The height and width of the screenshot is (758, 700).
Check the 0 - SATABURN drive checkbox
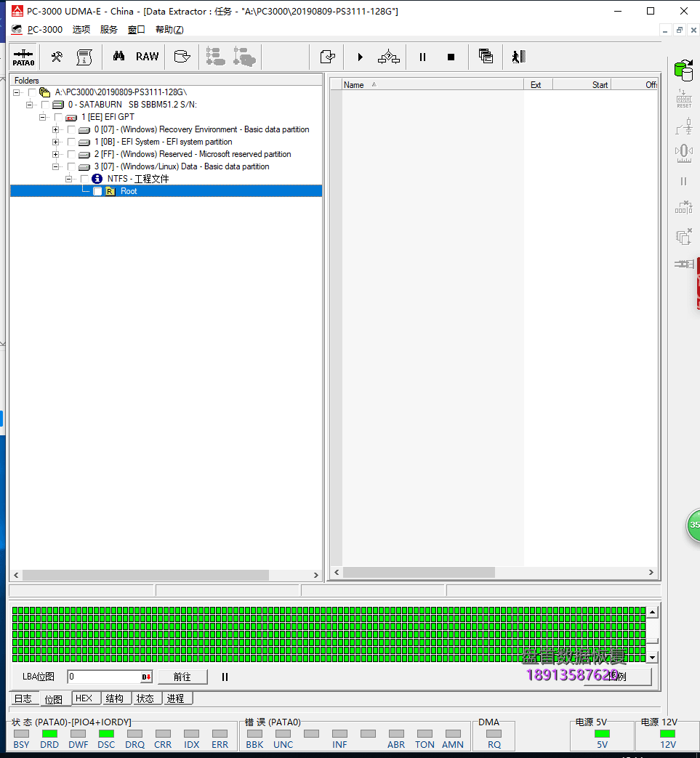point(45,105)
